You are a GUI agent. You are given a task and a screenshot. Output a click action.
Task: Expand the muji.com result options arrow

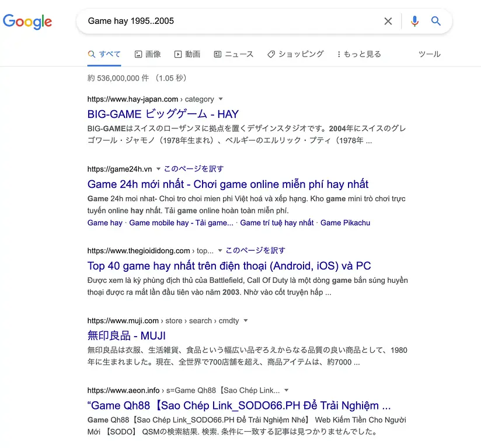245,320
